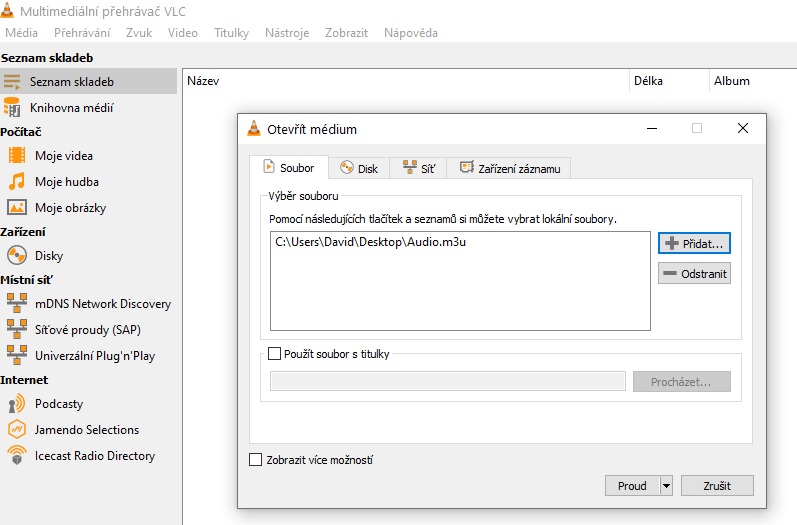Screen dimensions: 797x525
Task: Select Moje obrázky label in sidebar
Action: pyautogui.click(x=71, y=208)
